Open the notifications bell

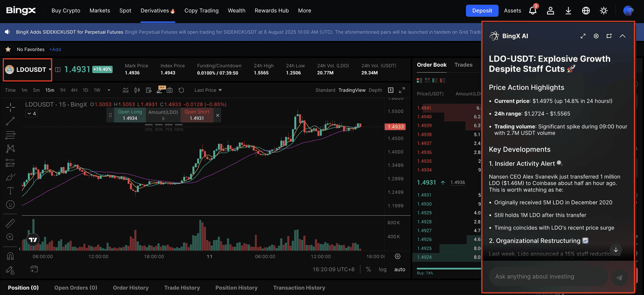(533, 11)
